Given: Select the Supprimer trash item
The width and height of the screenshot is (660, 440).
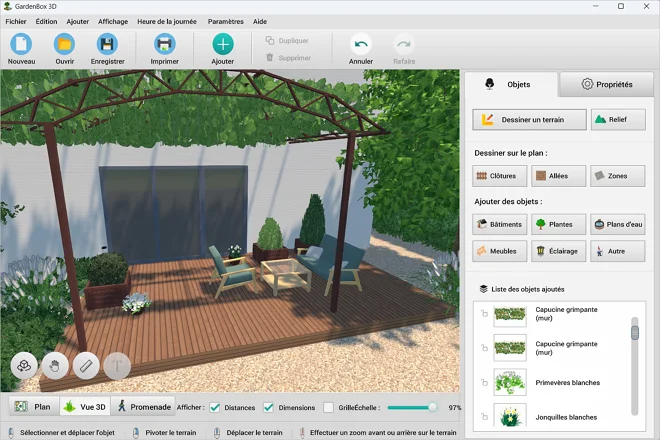Looking at the screenshot, I should tap(288, 58).
